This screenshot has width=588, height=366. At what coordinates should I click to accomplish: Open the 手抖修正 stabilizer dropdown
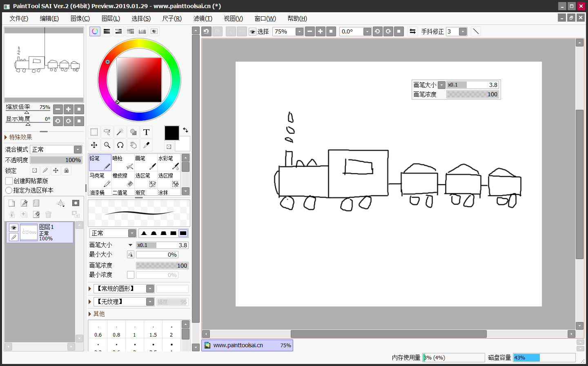pyautogui.click(x=463, y=32)
